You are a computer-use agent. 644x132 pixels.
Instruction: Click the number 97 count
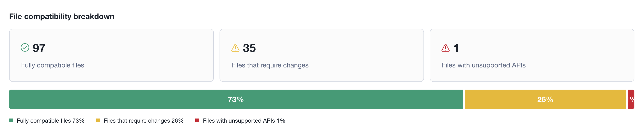[x=39, y=48]
